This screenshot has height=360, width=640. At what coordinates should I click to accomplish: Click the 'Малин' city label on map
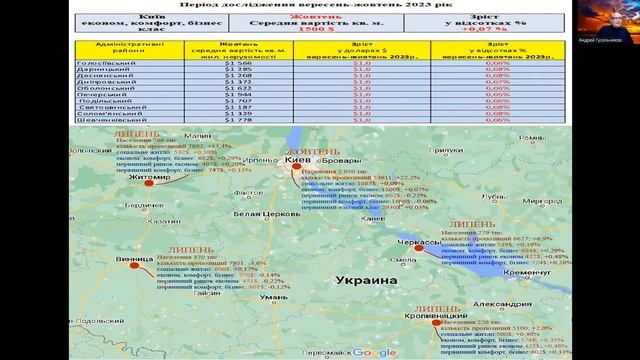pyautogui.click(x=198, y=136)
